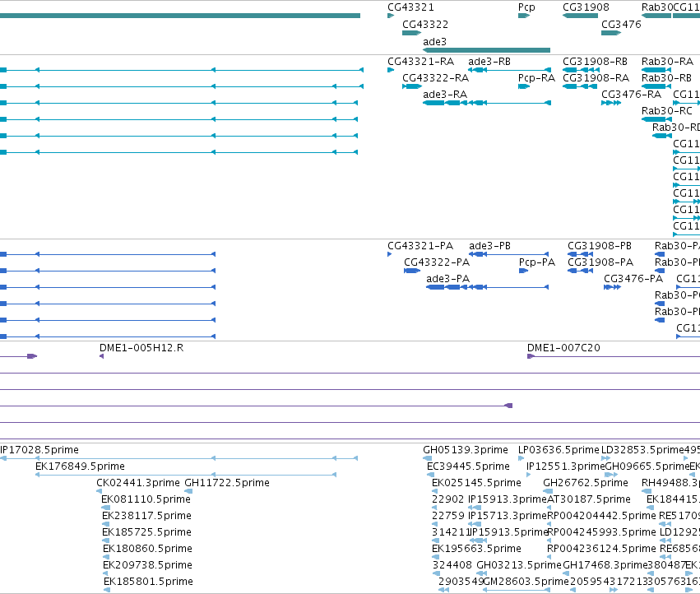The width and height of the screenshot is (700, 594).
Task: Open the CG31908-PB protein label
Action: pyautogui.click(x=600, y=246)
